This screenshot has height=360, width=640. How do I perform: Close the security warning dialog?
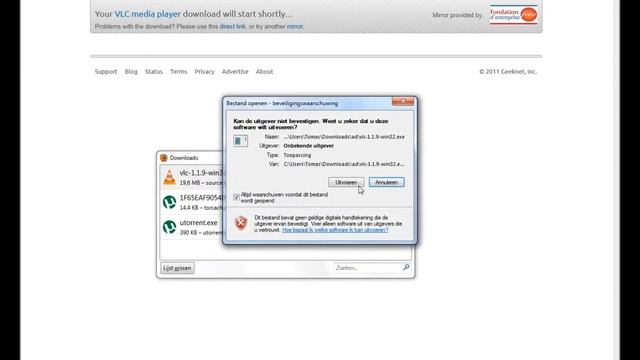point(402,101)
